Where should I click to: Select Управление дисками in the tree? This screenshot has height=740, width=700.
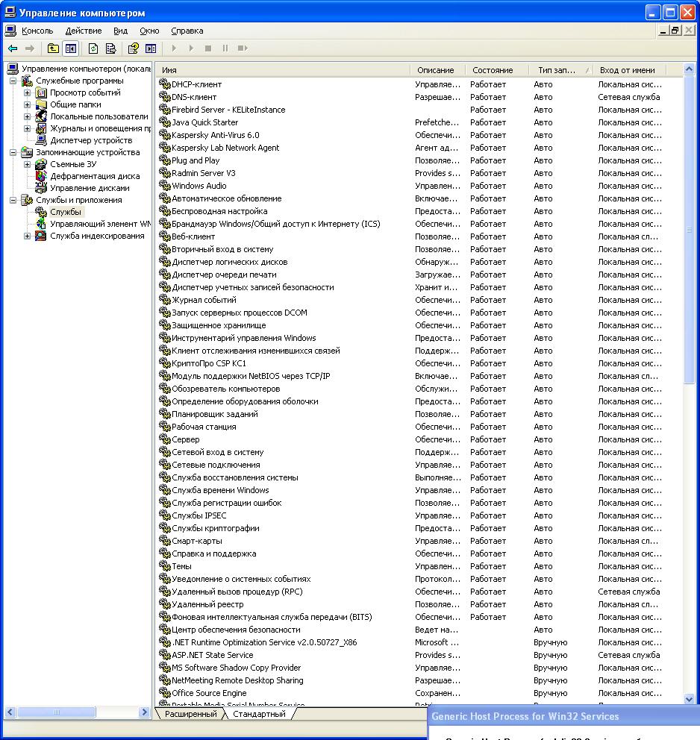[x=90, y=188]
